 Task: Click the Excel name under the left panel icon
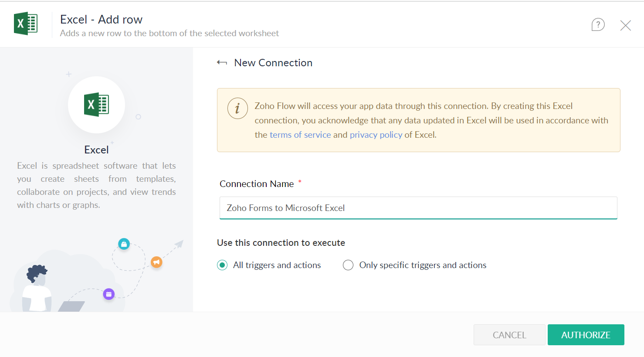tap(96, 150)
